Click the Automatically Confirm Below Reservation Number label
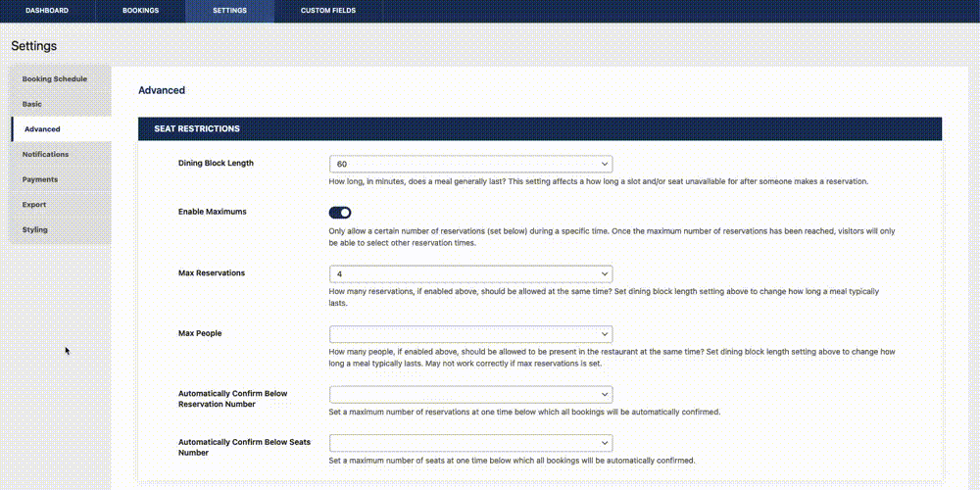980x490 pixels. tap(232, 399)
